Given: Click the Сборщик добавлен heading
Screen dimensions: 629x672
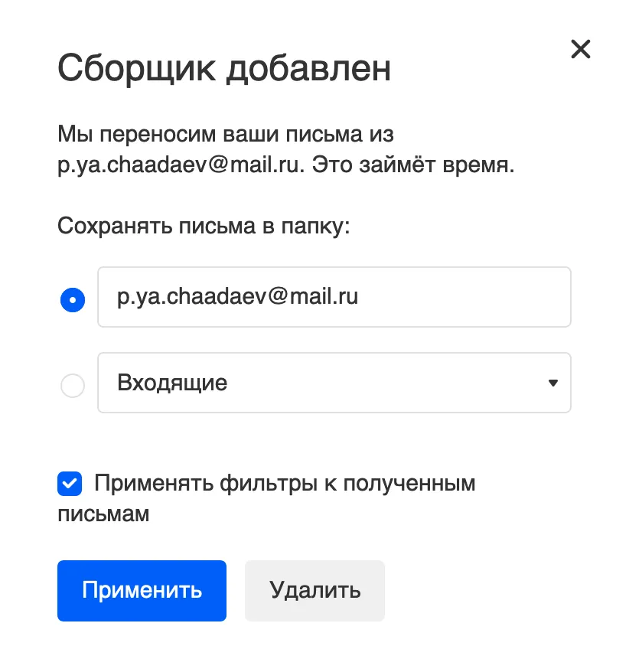Looking at the screenshot, I should (x=224, y=69).
